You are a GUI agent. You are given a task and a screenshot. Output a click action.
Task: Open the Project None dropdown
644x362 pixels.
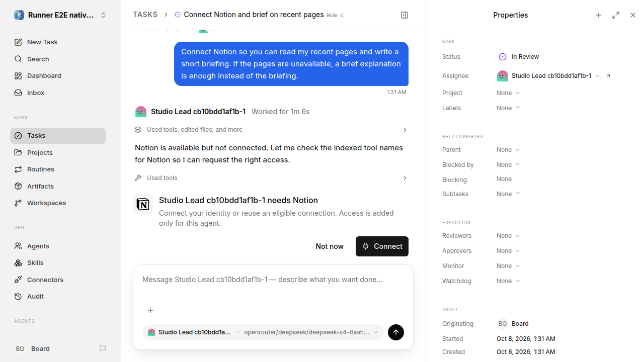508,93
